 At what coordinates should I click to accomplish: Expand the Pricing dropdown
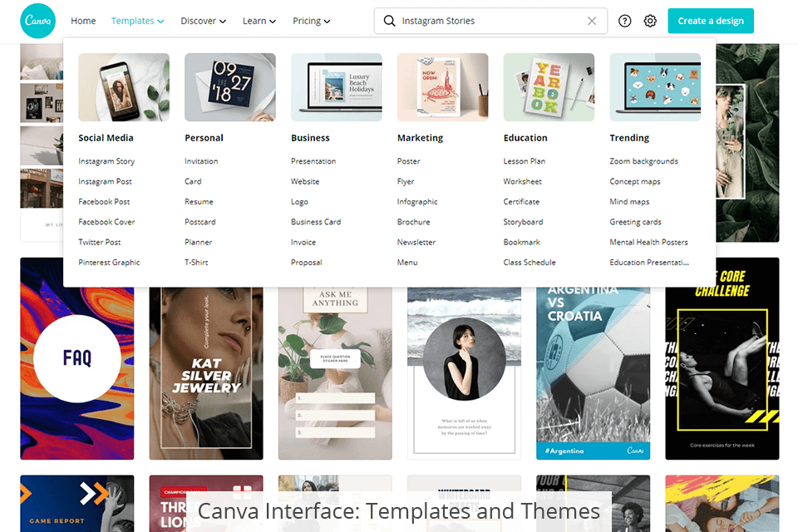coord(311,21)
